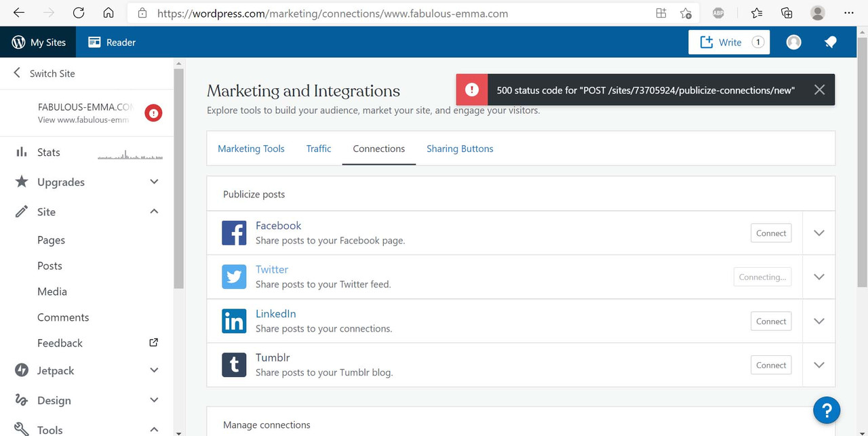Click the Facebook logo icon
Screen dimensions: 868x436
(x=234, y=233)
